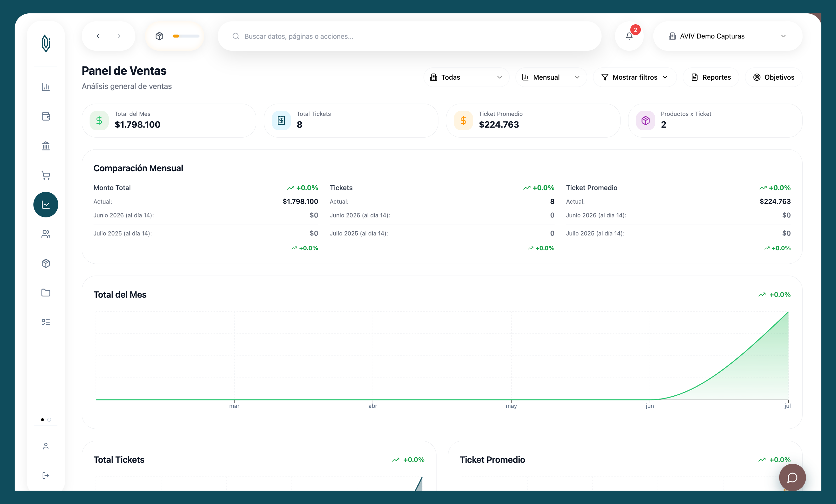
Task: Open the AVIV Demo Capturas company selector
Action: pyautogui.click(x=728, y=36)
